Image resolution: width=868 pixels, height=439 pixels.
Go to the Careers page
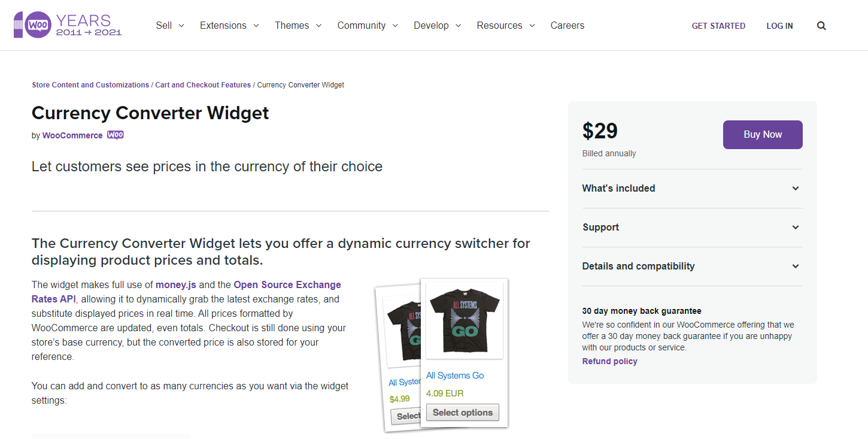(567, 25)
